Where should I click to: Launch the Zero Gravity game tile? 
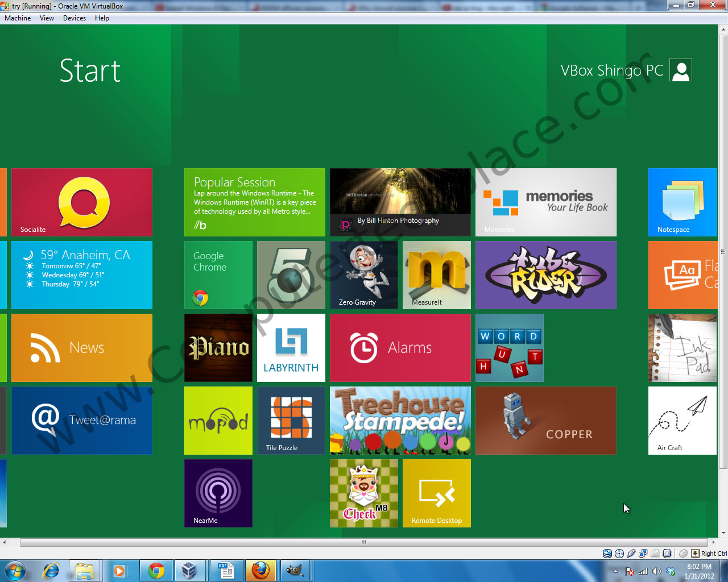pos(364,275)
